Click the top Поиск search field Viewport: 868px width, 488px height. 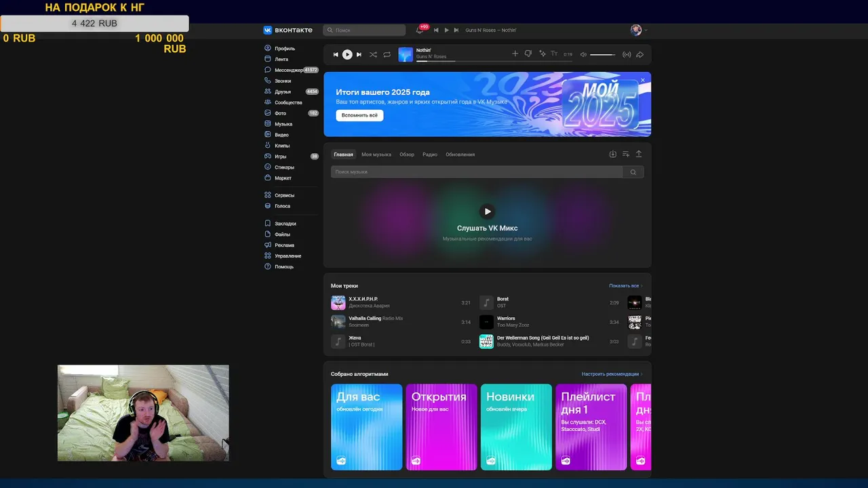[364, 30]
